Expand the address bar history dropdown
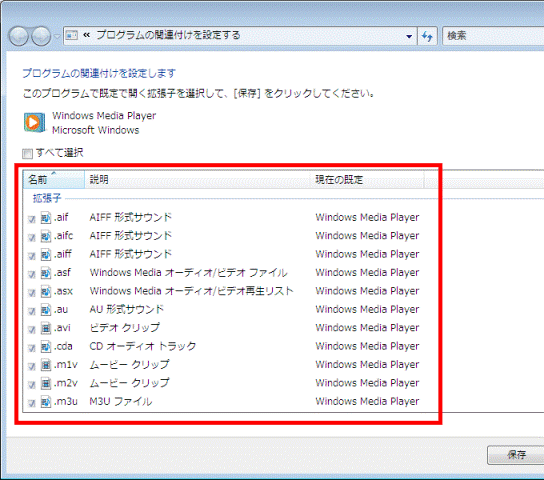Screen dimensions: 544x480 (409, 36)
